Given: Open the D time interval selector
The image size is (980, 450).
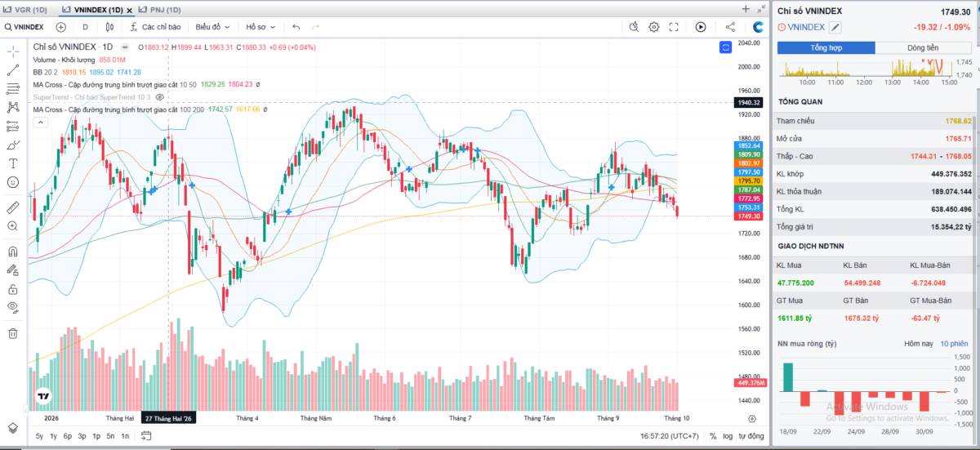Looking at the screenshot, I should click(85, 27).
